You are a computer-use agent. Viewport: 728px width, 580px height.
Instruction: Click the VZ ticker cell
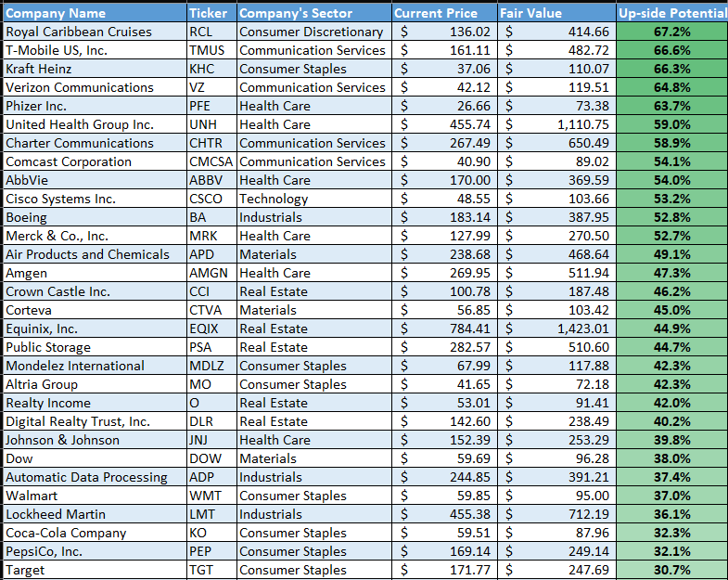tap(211, 87)
